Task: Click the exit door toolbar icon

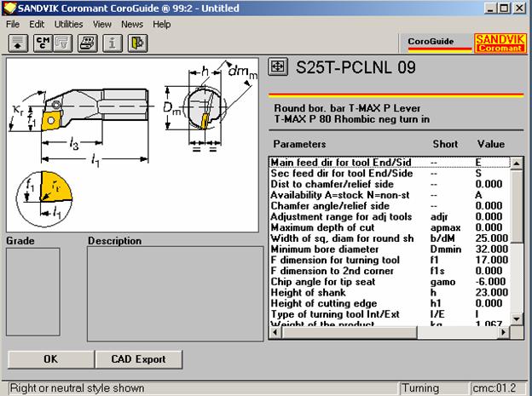Action: pyautogui.click(x=137, y=43)
